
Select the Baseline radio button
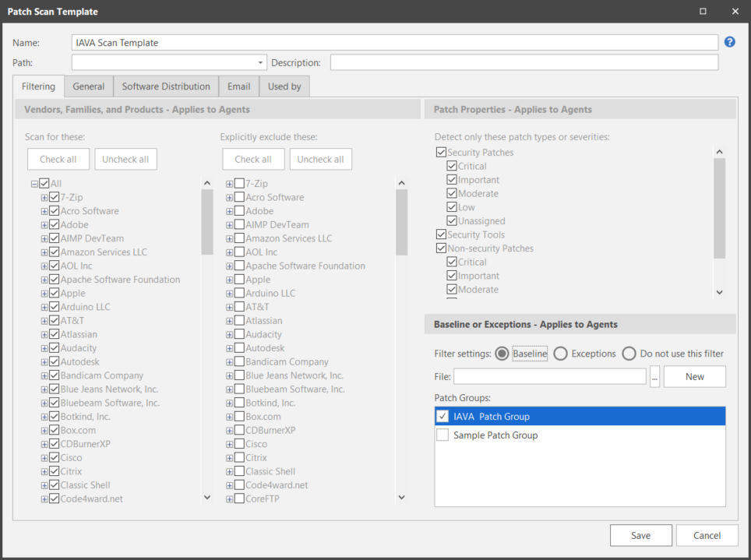(x=502, y=354)
